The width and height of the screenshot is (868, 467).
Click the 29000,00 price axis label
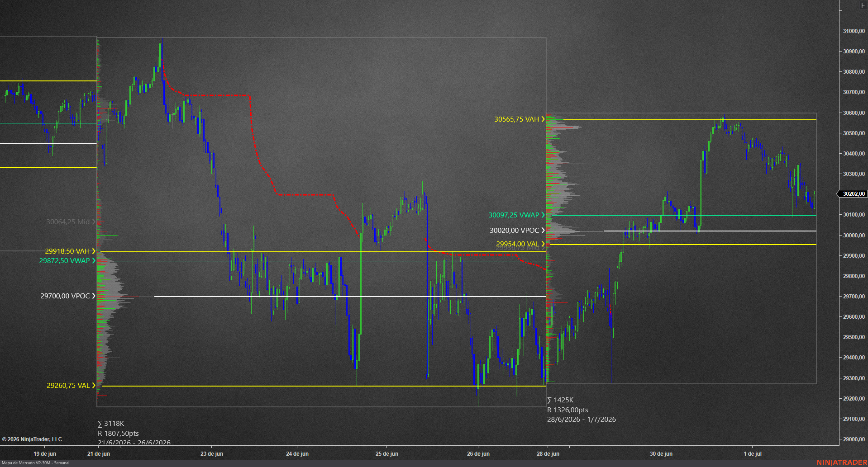854,439
